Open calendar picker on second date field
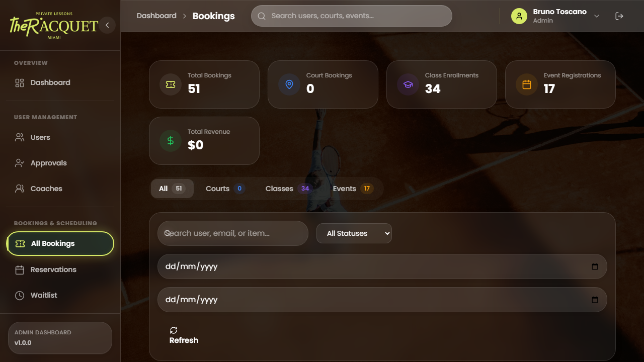Viewport: 644px width, 362px height. pos(595,300)
